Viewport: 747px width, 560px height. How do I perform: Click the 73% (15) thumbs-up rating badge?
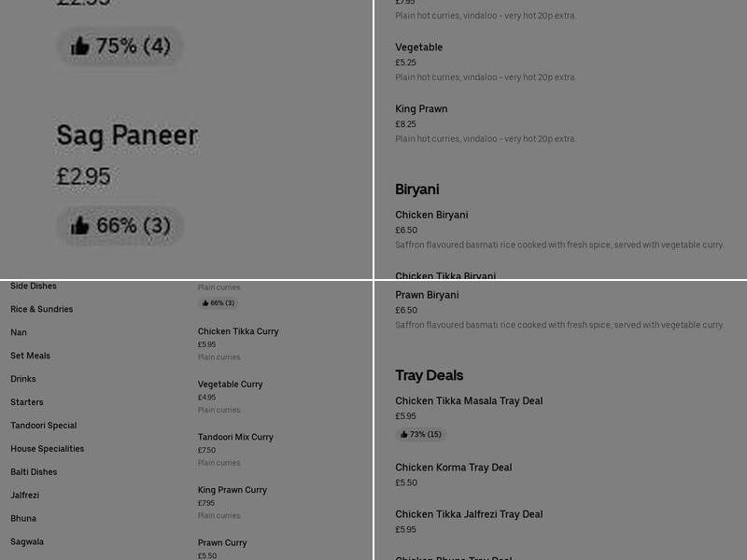click(x=420, y=434)
